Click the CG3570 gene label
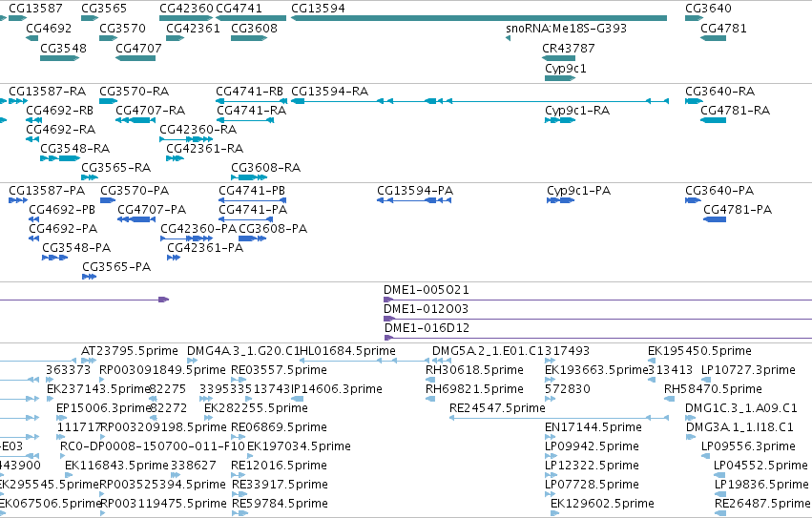This screenshot has width=812, height=518. pos(123,29)
